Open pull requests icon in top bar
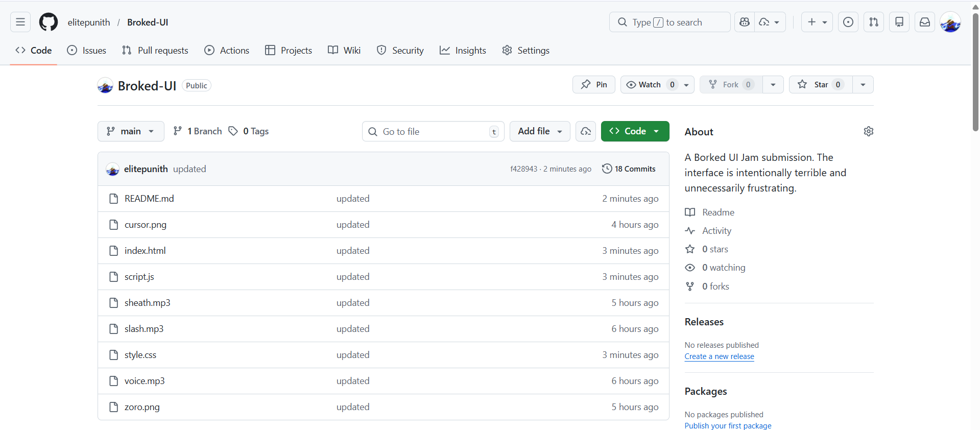980x430 pixels. tap(873, 22)
